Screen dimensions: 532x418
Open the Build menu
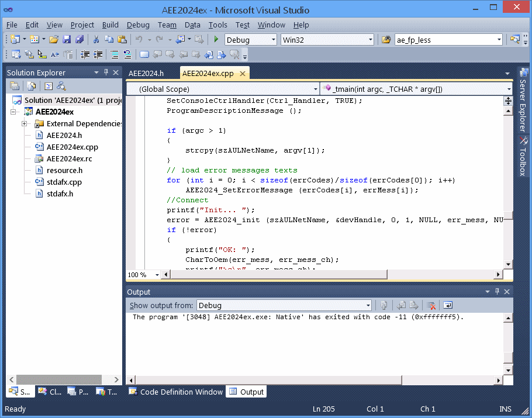click(x=110, y=25)
